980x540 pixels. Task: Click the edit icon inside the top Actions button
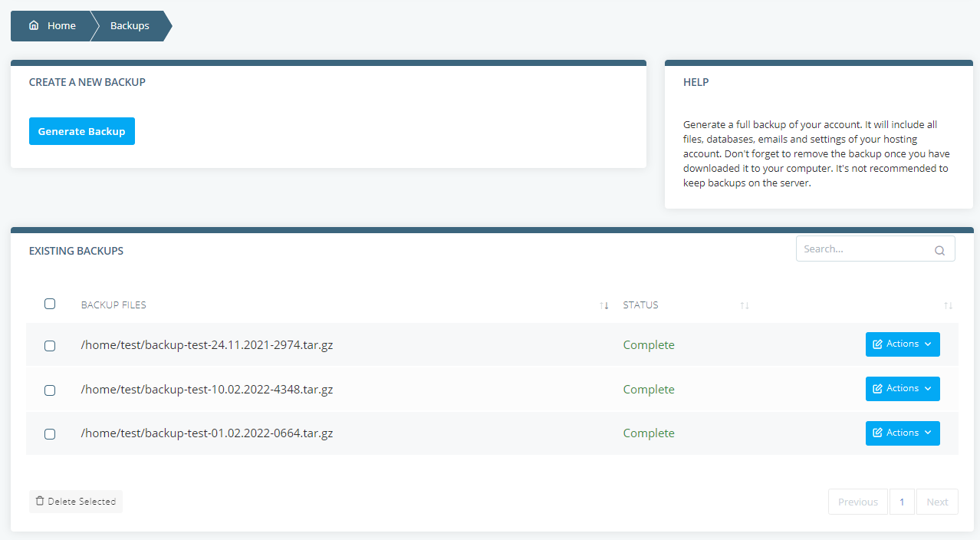coord(877,344)
